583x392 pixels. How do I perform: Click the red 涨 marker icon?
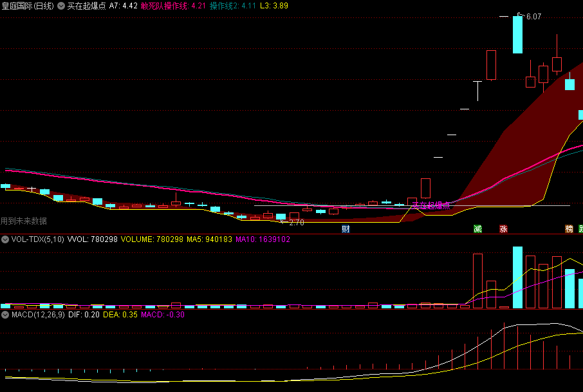tap(503, 229)
